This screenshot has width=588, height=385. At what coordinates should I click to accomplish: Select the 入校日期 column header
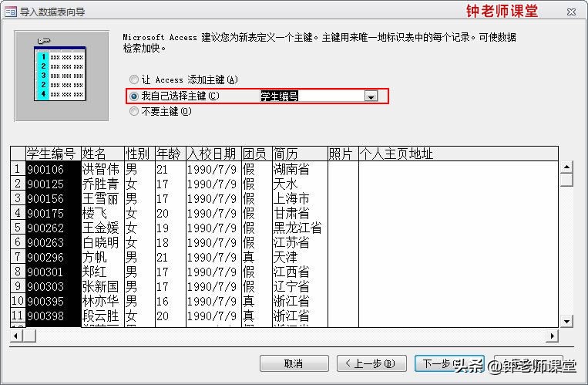213,154
